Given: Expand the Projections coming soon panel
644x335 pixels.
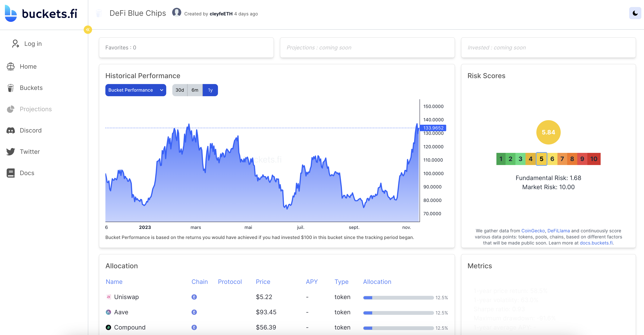Looking at the screenshot, I should 367,48.
